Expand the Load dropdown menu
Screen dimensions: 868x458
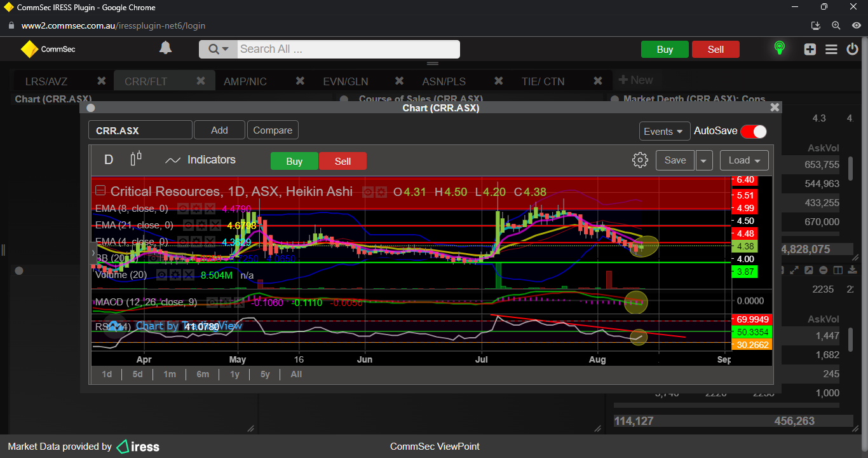[744, 160]
